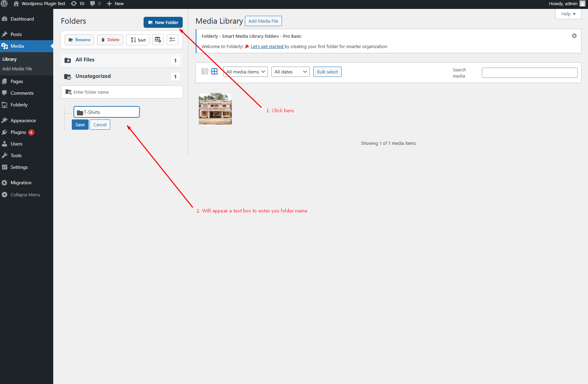Open Tools menu

tap(26, 155)
